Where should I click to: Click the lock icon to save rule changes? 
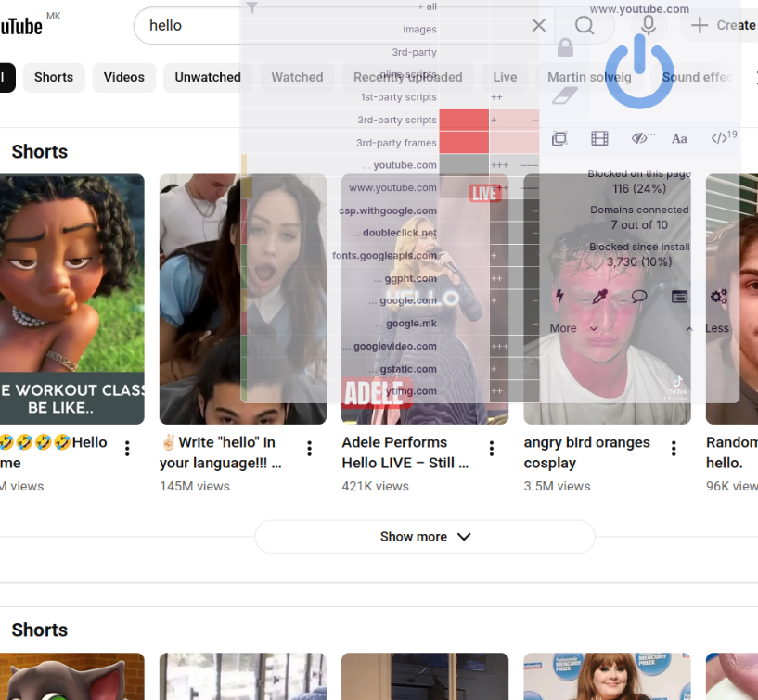click(x=565, y=48)
